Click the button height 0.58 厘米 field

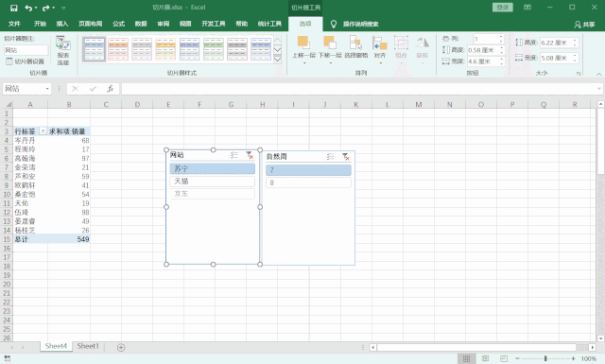point(483,50)
